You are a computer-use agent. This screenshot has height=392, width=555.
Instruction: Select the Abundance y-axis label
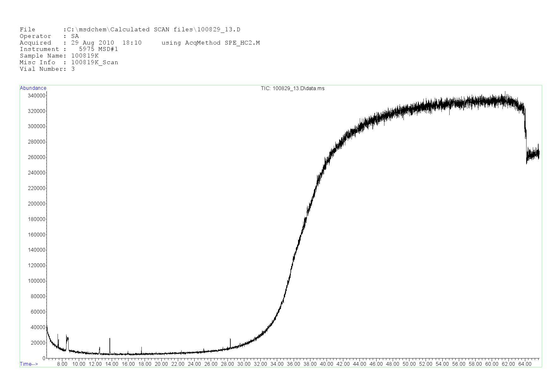click(33, 88)
